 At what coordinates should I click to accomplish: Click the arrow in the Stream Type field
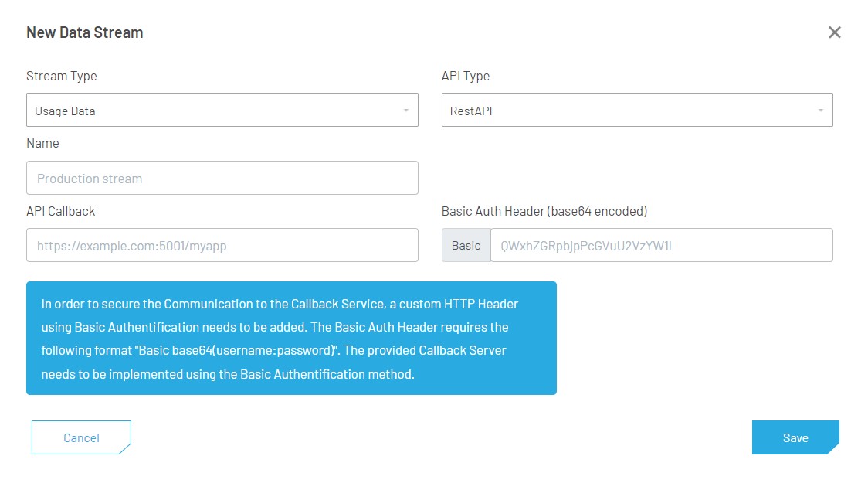pyautogui.click(x=406, y=111)
